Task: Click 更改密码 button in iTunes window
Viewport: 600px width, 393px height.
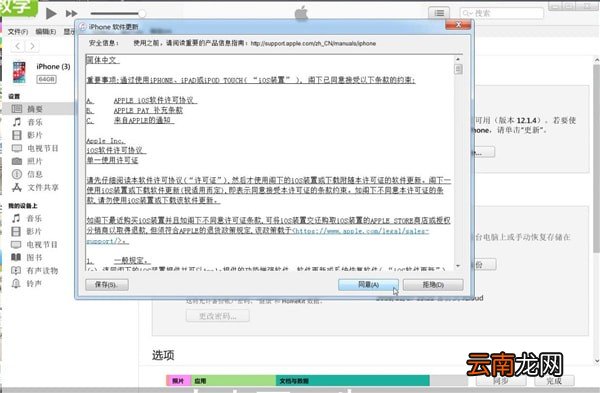Action: [218, 316]
